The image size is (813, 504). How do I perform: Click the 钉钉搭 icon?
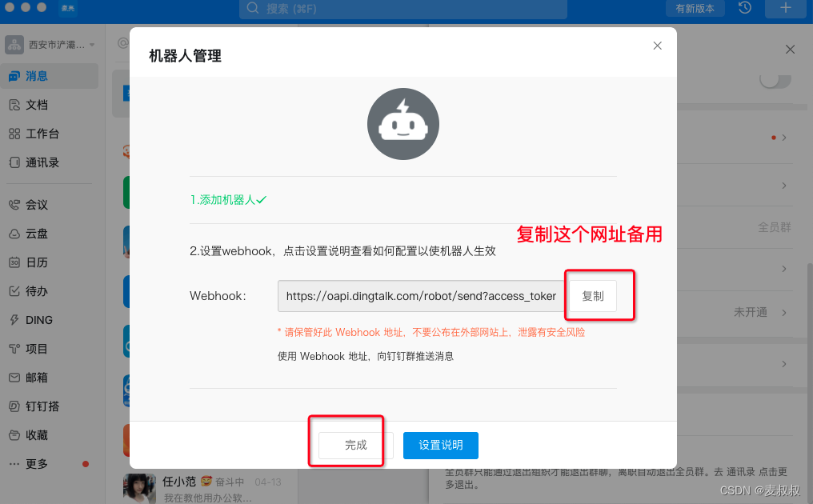click(x=14, y=406)
